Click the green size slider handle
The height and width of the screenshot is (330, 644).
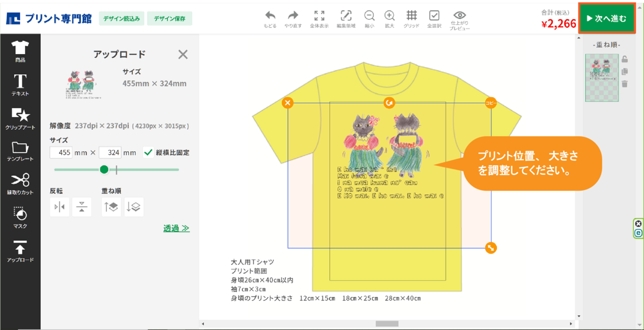click(104, 170)
